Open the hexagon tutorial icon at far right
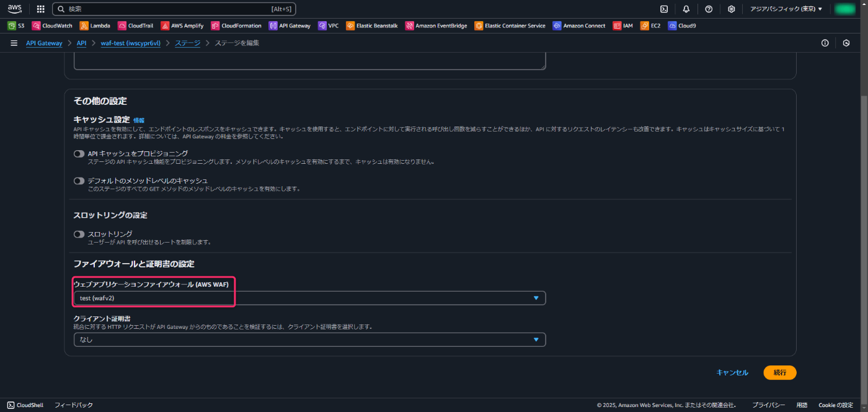 [846, 43]
